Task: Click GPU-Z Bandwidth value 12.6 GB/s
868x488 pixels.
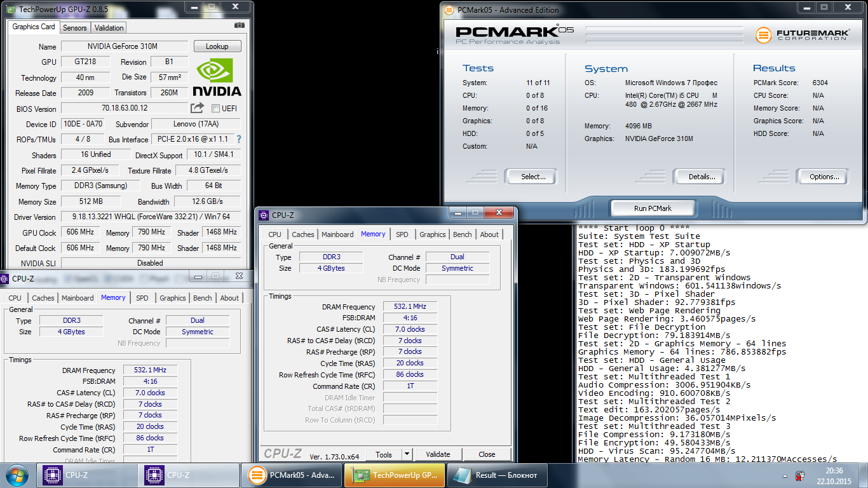Action: pos(207,201)
